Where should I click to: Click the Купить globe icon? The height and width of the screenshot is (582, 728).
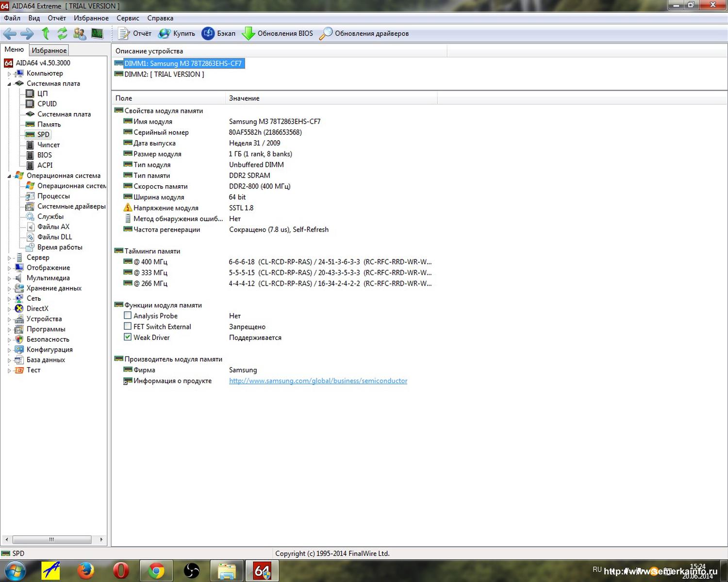tap(165, 33)
